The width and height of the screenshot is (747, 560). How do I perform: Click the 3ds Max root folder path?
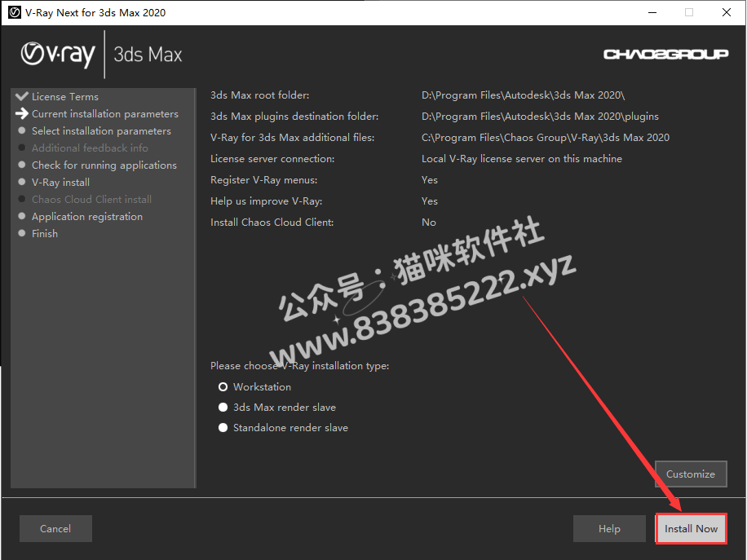point(523,95)
